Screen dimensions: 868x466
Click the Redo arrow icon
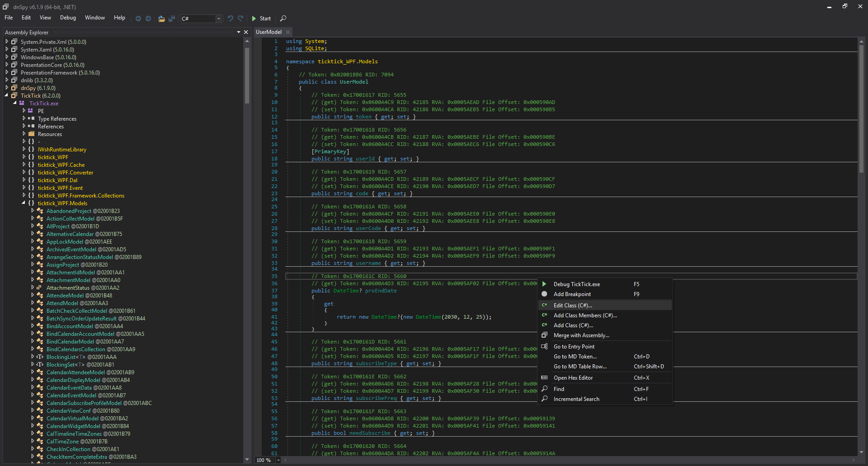pos(241,19)
